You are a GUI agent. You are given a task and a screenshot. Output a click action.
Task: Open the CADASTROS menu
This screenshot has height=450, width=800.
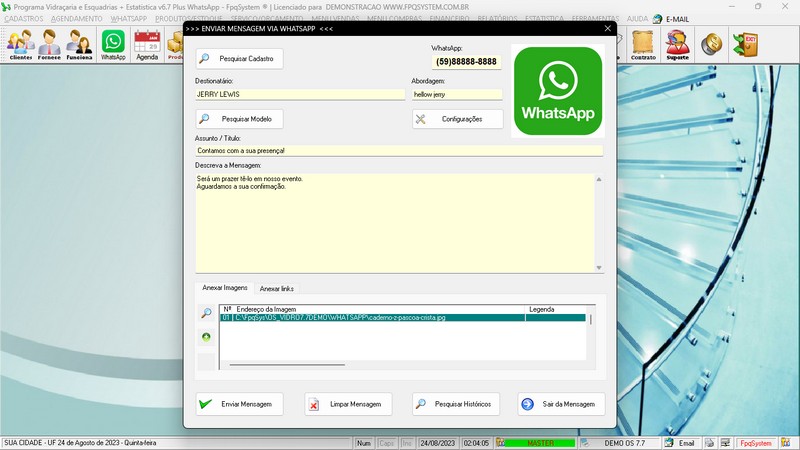coord(24,18)
